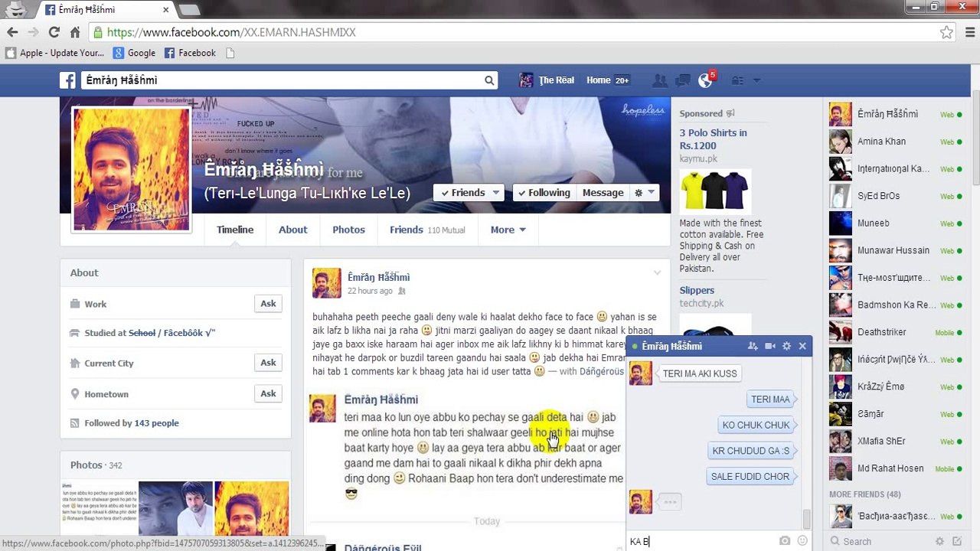The image size is (980, 551).
Task: Open chat with Munawar Hussain
Action: tap(895, 250)
